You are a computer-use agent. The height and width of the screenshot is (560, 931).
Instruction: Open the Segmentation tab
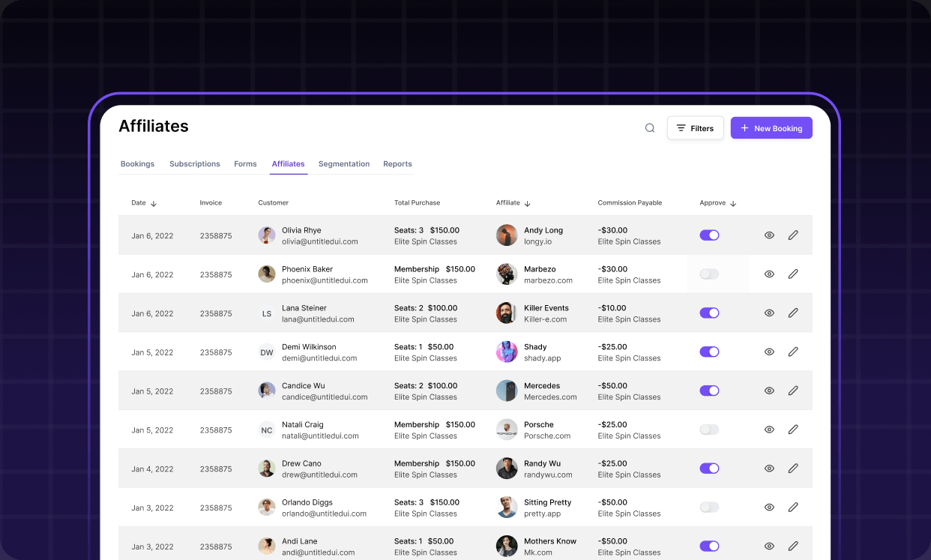pos(344,164)
